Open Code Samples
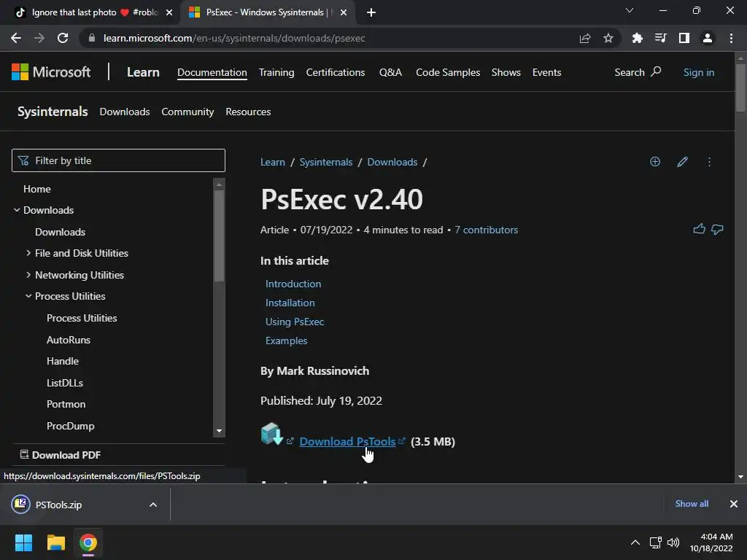The image size is (747, 560). (x=448, y=72)
